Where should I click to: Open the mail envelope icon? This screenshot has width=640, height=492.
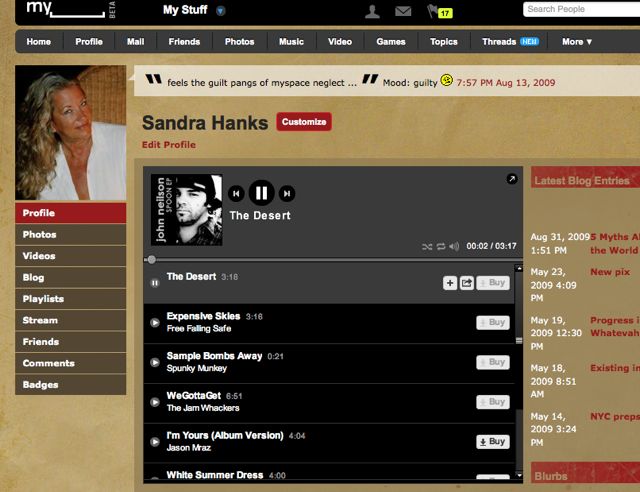coord(403,11)
